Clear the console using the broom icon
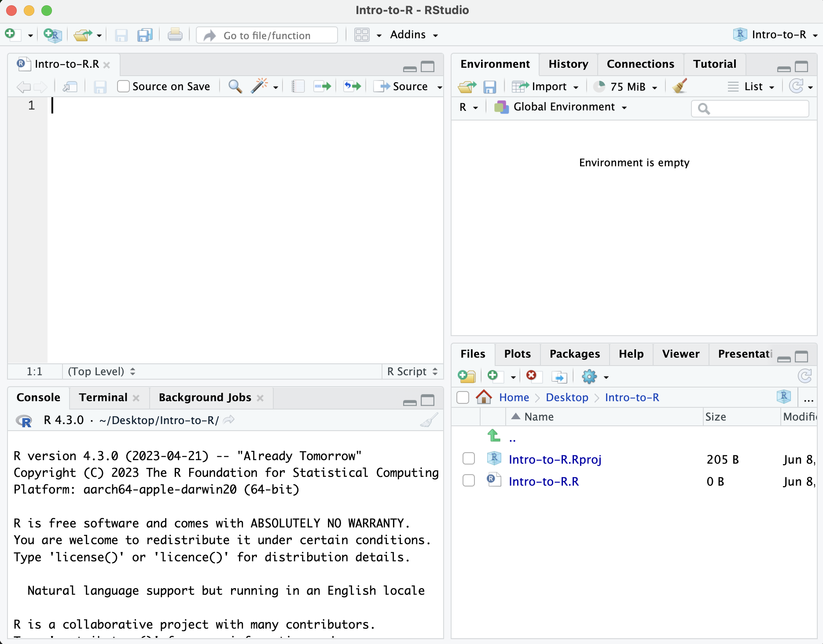This screenshot has height=644, width=823. pos(429,420)
